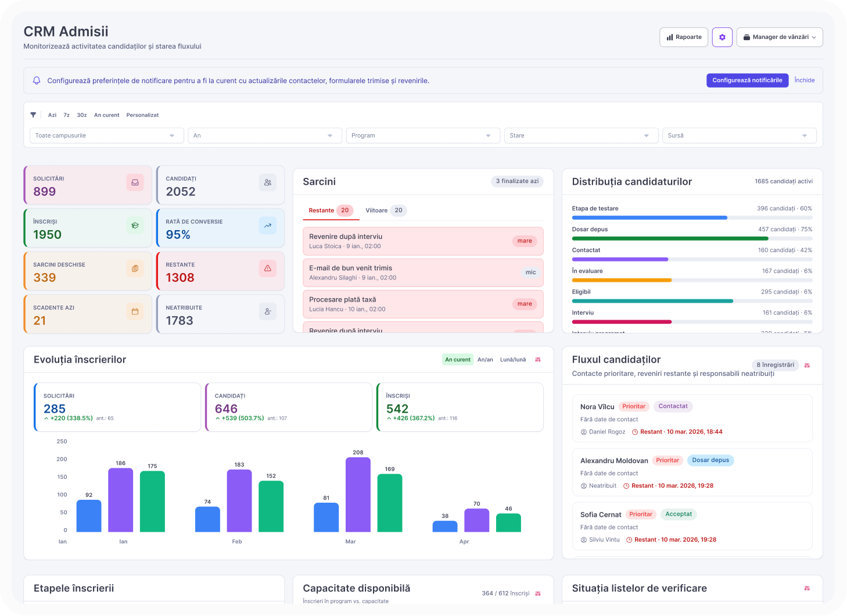Image resolution: width=847 pixels, height=616 pixels.
Task: Open Capacitate disponibilă settings icon
Action: click(538, 593)
